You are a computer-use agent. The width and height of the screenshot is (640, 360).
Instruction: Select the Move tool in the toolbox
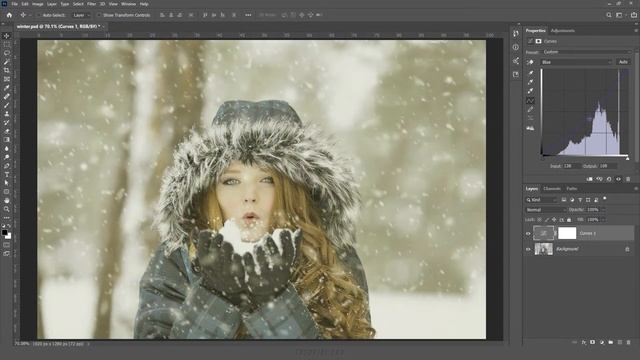[x=7, y=36]
